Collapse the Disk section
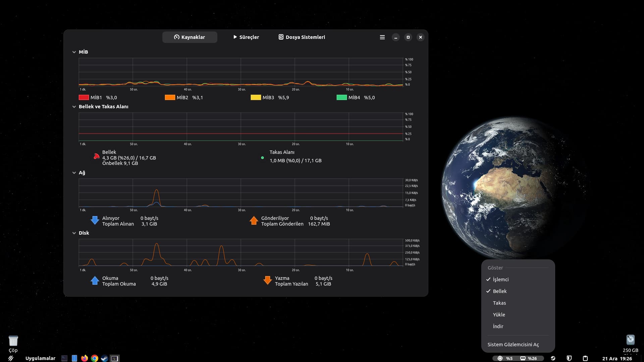644x362 pixels. pos(74,233)
